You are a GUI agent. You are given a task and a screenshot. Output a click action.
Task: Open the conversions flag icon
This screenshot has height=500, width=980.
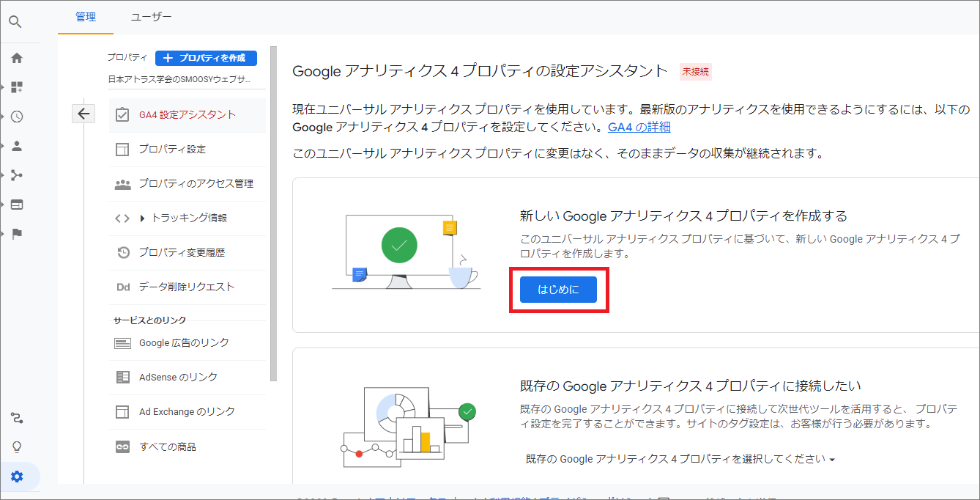click(17, 234)
